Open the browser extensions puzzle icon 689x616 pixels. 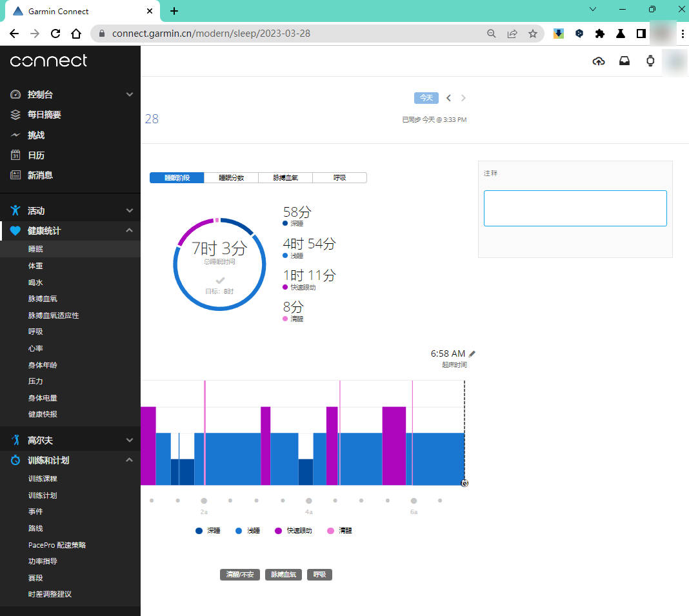click(x=600, y=34)
